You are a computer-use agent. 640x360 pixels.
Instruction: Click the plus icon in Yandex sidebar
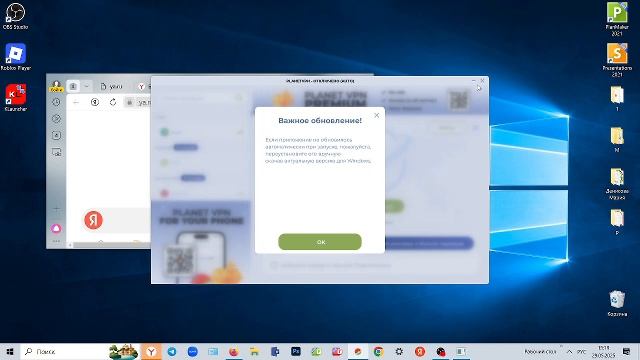click(56, 209)
